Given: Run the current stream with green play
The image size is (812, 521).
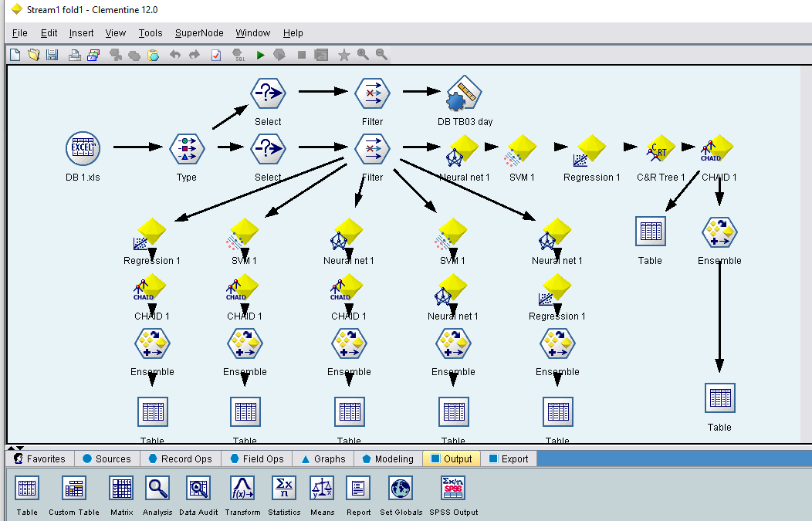Looking at the screenshot, I should [x=260, y=54].
